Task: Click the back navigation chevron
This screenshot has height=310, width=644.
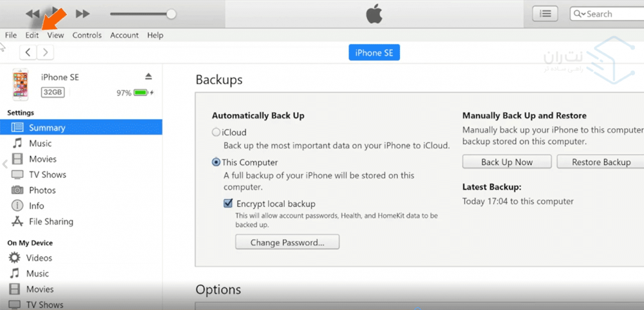Action: [29, 52]
